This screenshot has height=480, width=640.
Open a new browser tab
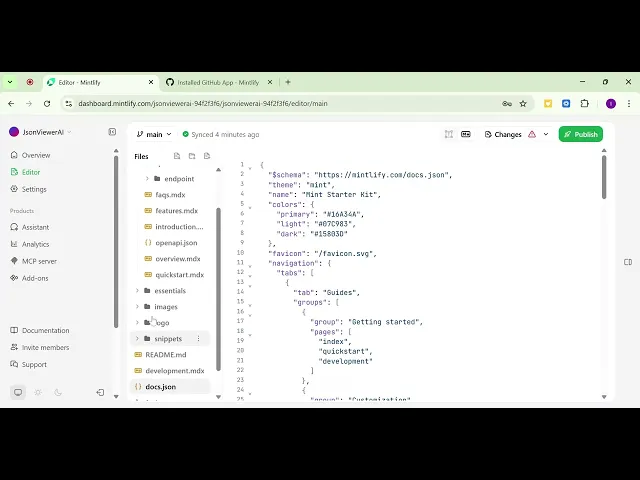click(x=288, y=82)
